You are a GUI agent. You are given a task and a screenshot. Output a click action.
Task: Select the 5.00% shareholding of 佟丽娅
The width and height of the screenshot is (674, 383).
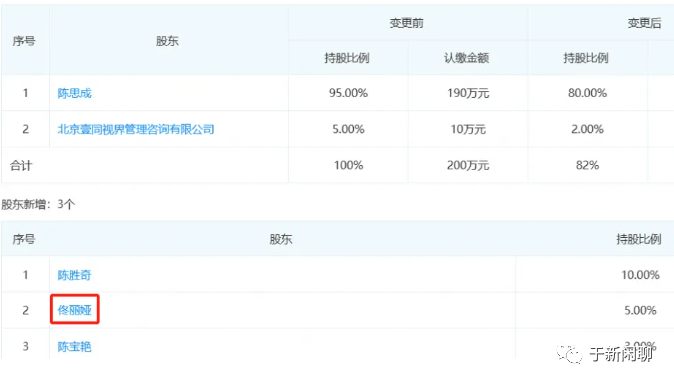coord(640,310)
